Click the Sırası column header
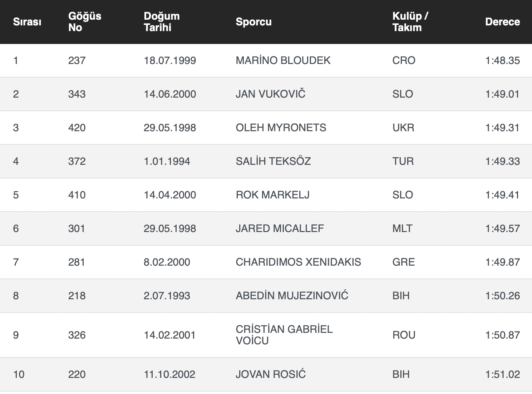This screenshot has height=394, width=532. coord(27,22)
